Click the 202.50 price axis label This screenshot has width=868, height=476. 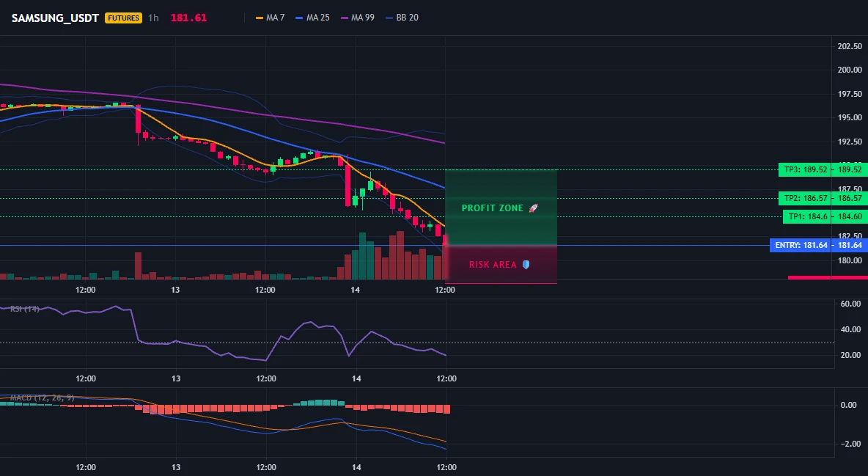[x=850, y=46]
